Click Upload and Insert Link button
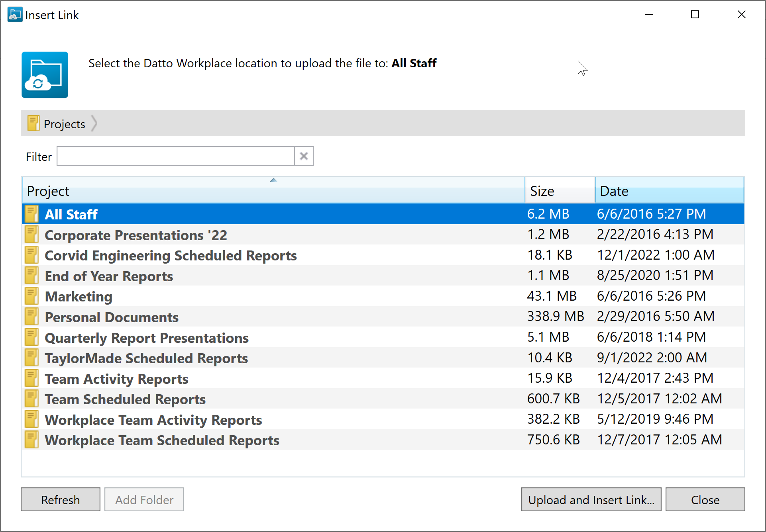Screen dimensions: 766x532 (591, 499)
